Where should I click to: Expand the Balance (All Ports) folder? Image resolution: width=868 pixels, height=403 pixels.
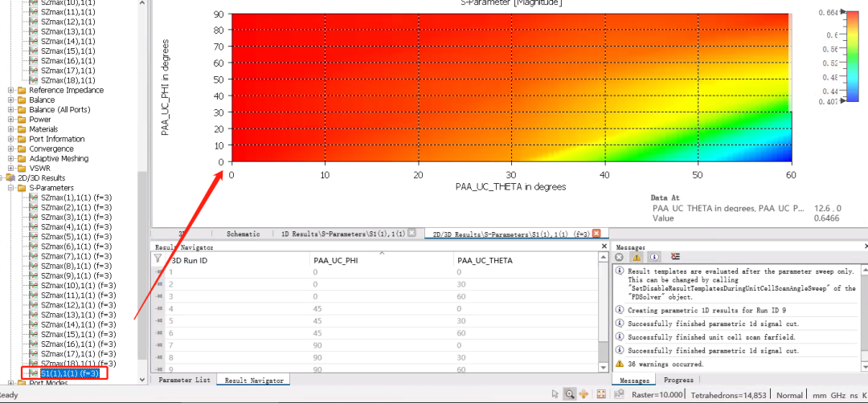tap(10, 109)
